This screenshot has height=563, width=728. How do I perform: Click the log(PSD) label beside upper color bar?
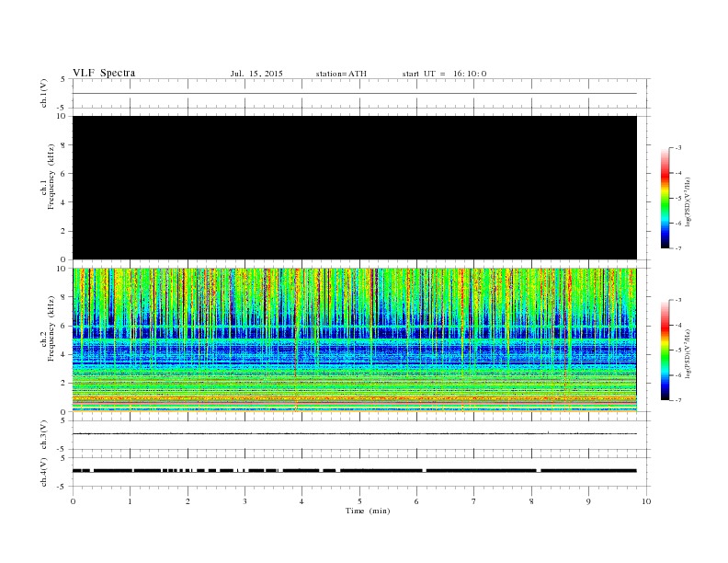coord(688,201)
